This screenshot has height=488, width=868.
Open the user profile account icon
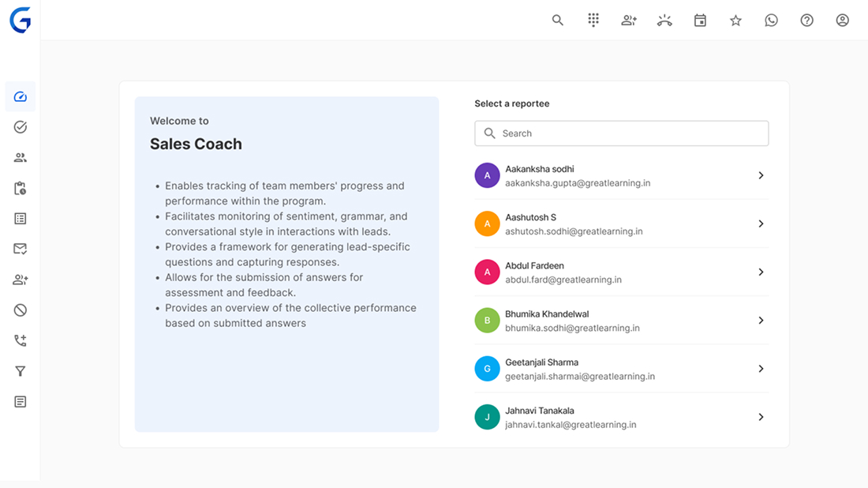click(x=842, y=21)
